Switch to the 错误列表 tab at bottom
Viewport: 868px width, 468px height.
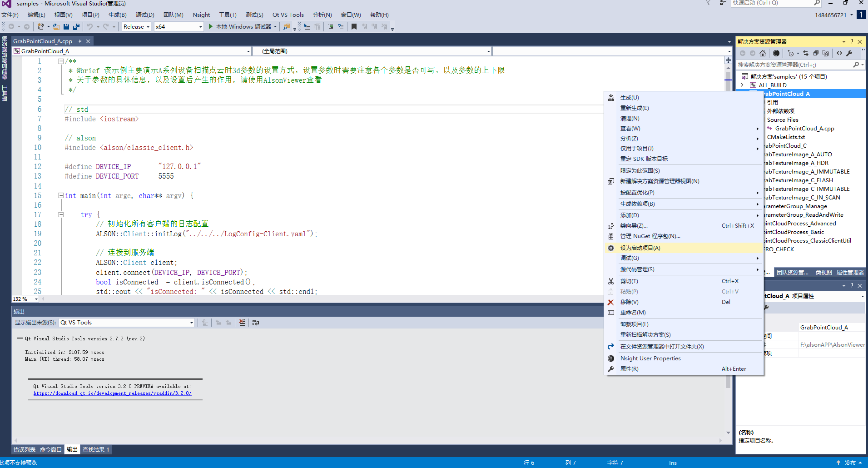pos(25,450)
